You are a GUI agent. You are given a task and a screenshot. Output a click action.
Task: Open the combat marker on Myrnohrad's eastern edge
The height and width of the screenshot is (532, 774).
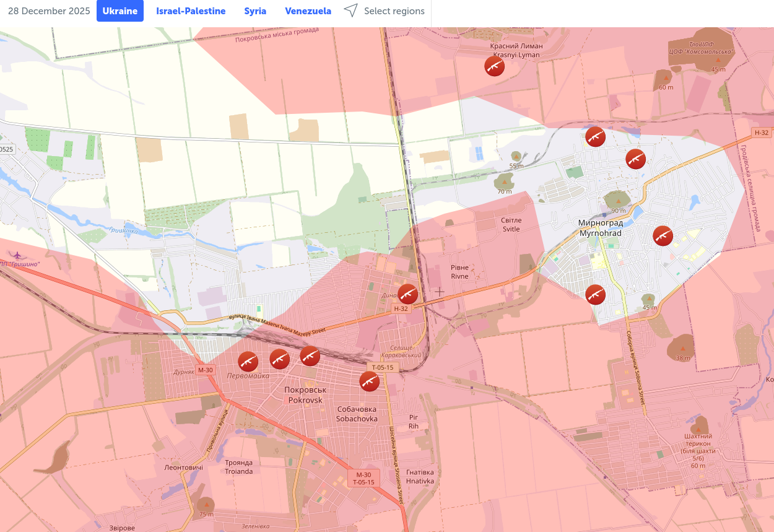663,235
